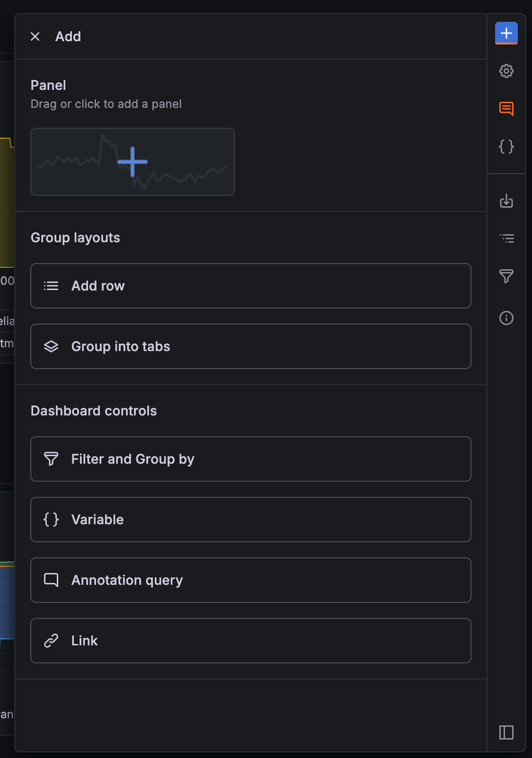Screen dimensions: 532x758
Task: Show dashboard info circle icon
Action: (506, 318)
